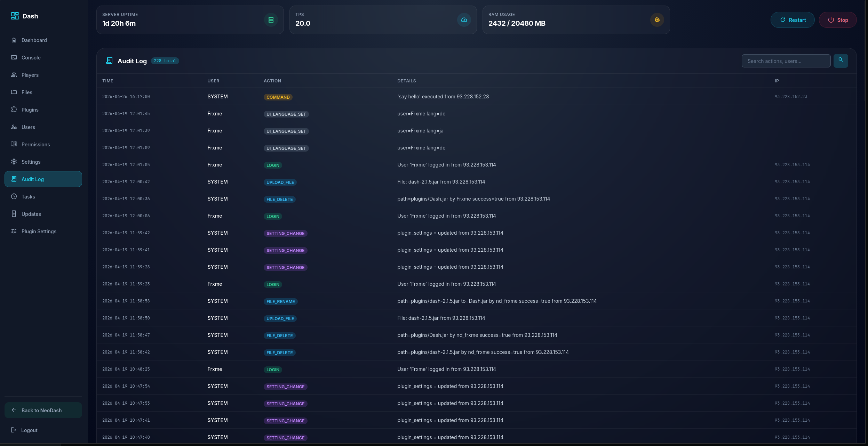Click the ACTION column header
Screen dimensions: 868x446
click(x=272, y=81)
